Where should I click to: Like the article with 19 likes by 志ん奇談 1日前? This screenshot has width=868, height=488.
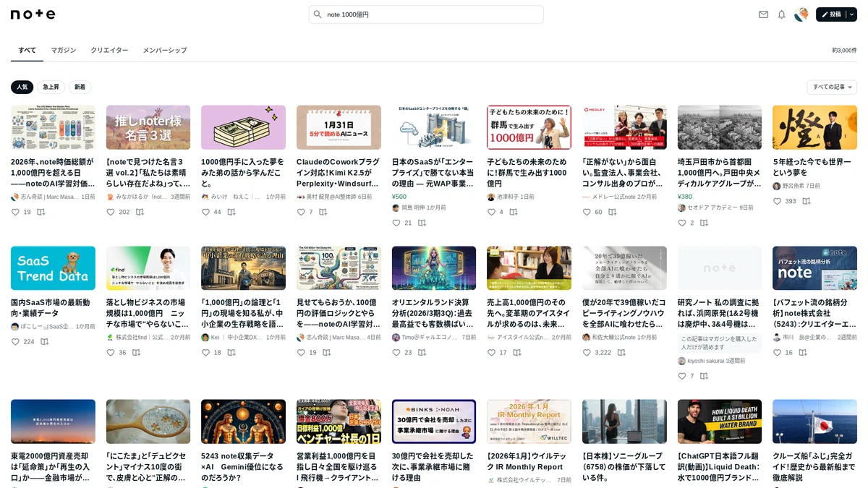pos(15,212)
